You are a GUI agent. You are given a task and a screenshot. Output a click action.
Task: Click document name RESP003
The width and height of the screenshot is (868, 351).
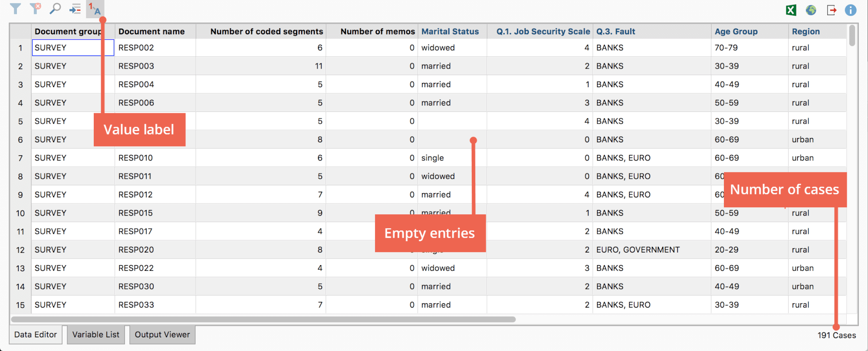tap(136, 66)
